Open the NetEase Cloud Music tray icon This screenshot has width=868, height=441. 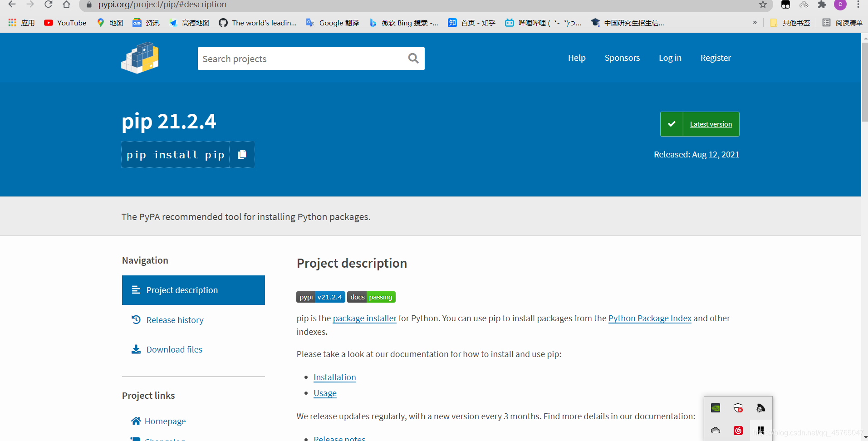[x=738, y=430]
